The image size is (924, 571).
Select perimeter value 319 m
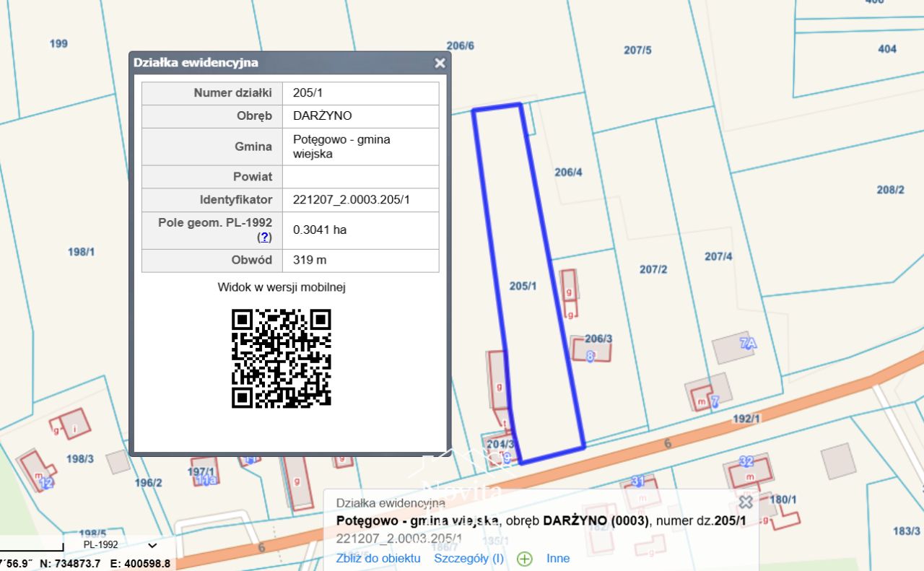(x=310, y=260)
